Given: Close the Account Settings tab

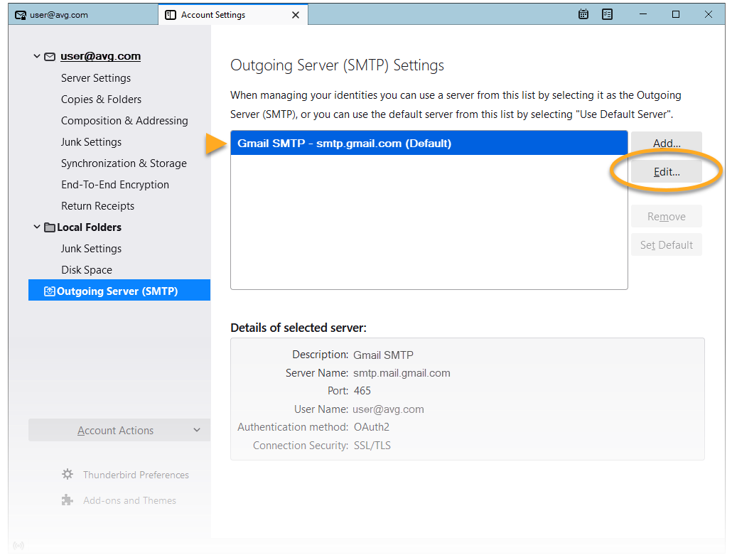Looking at the screenshot, I should coord(296,15).
